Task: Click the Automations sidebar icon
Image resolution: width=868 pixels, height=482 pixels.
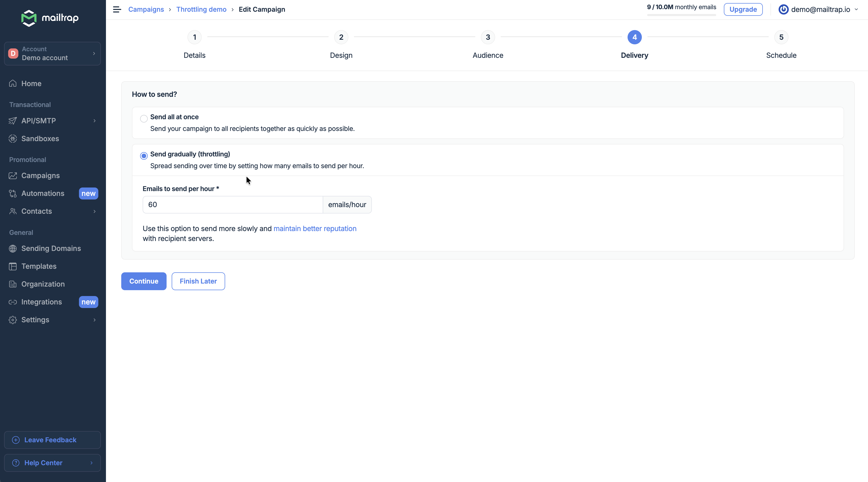Action: 13,193
